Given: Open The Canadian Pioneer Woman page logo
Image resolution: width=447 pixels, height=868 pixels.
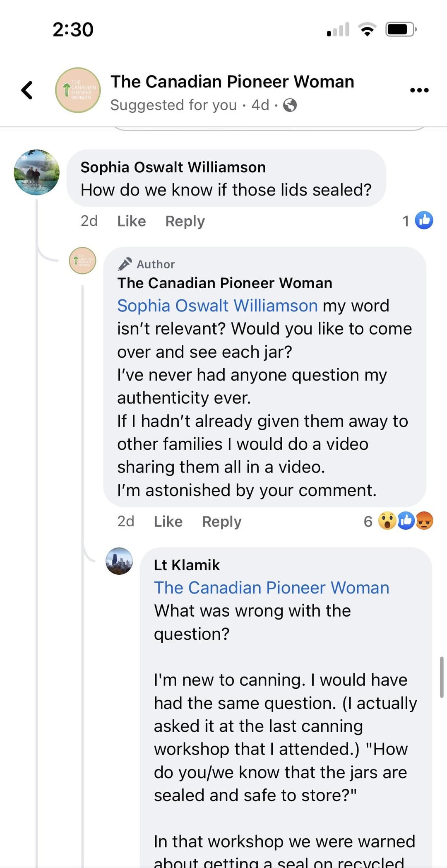Looking at the screenshot, I should (78, 90).
